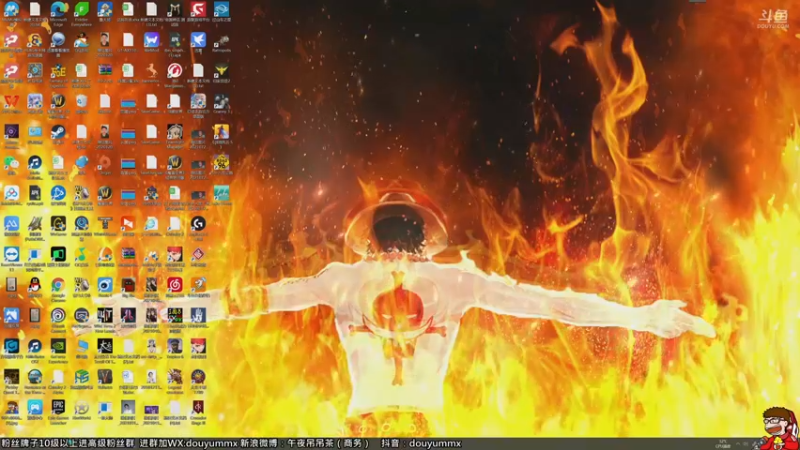Open the blue bird Xunlei shortcut
The height and width of the screenshot is (450, 800).
(198, 40)
